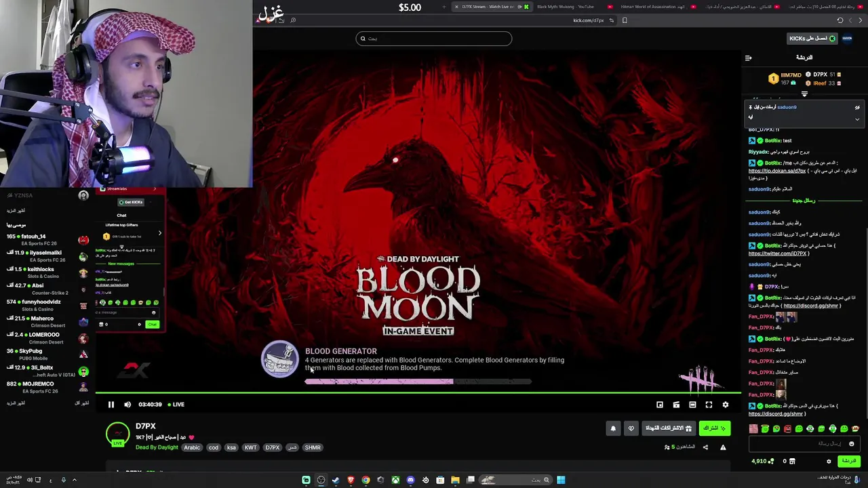This screenshot has width=868, height=488.
Task: Go forward with browser arrow icon
Action: (x=861, y=20)
